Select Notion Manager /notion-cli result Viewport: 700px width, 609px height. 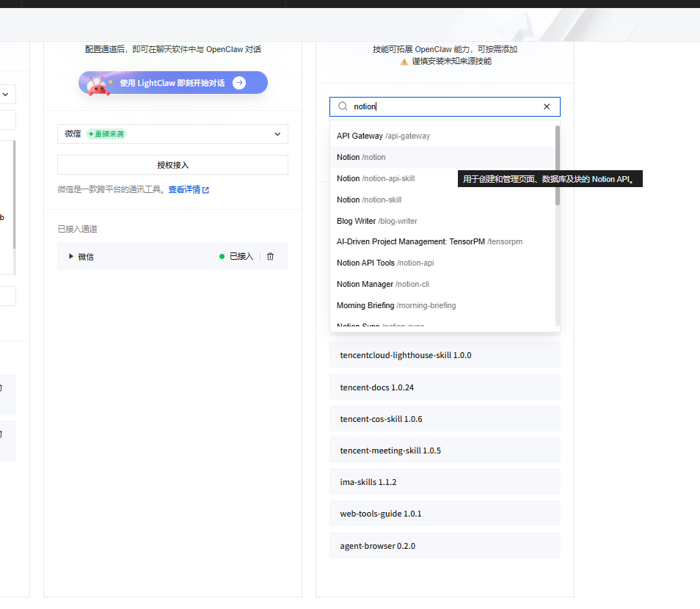tap(442, 284)
